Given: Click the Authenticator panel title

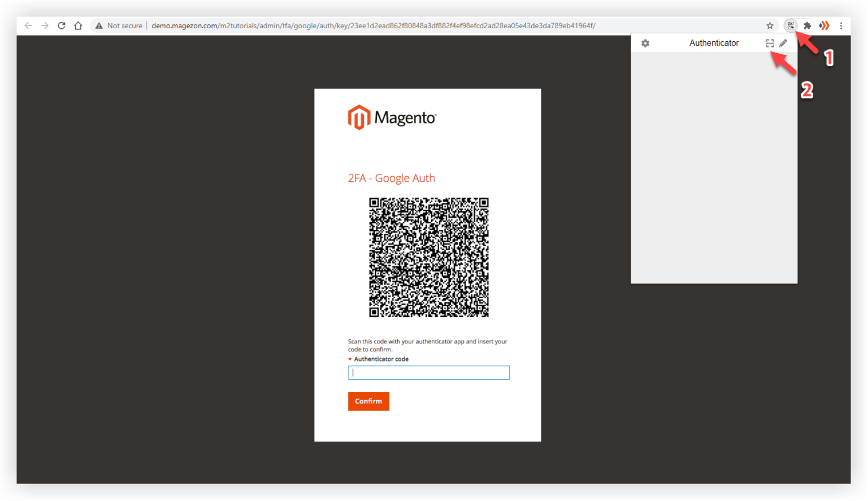Looking at the screenshot, I should pos(713,42).
